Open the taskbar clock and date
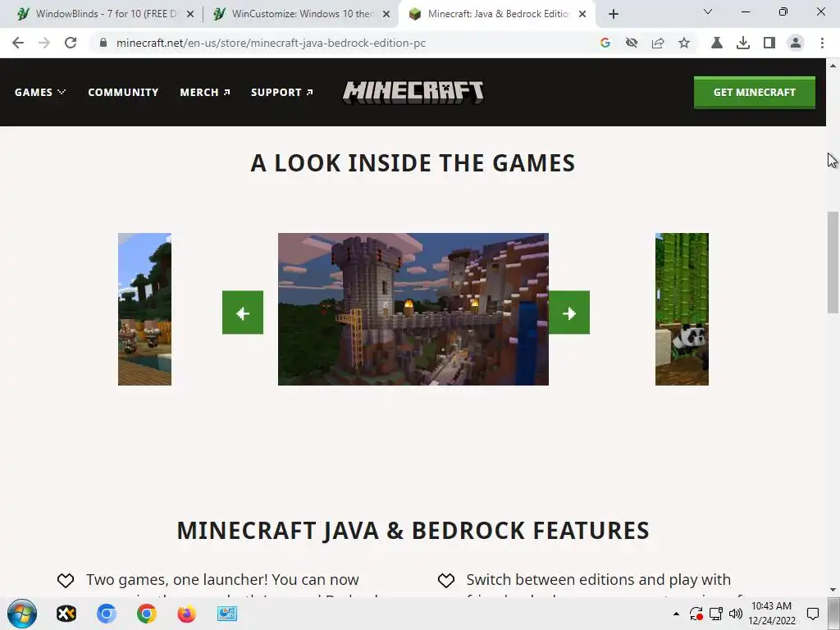The height and width of the screenshot is (630, 840). 771,614
